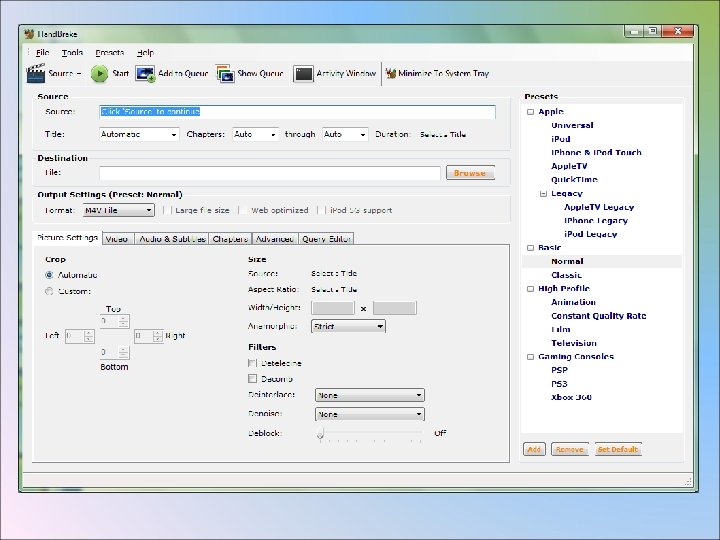
Task: Click the Browse button
Action: coord(470,173)
